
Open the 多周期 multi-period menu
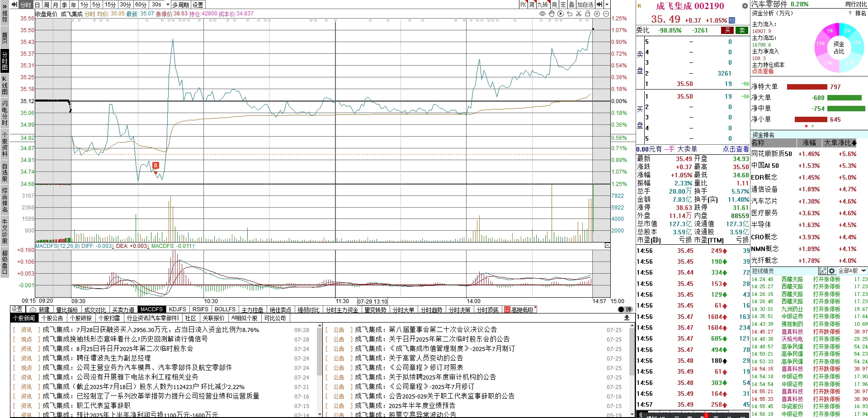click(x=180, y=5)
